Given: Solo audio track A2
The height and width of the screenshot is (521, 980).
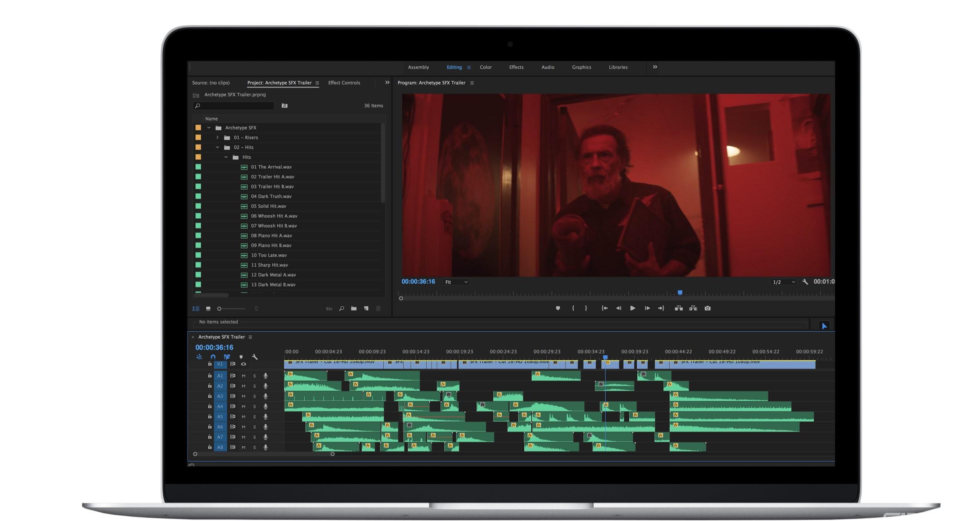Looking at the screenshot, I should [x=254, y=386].
